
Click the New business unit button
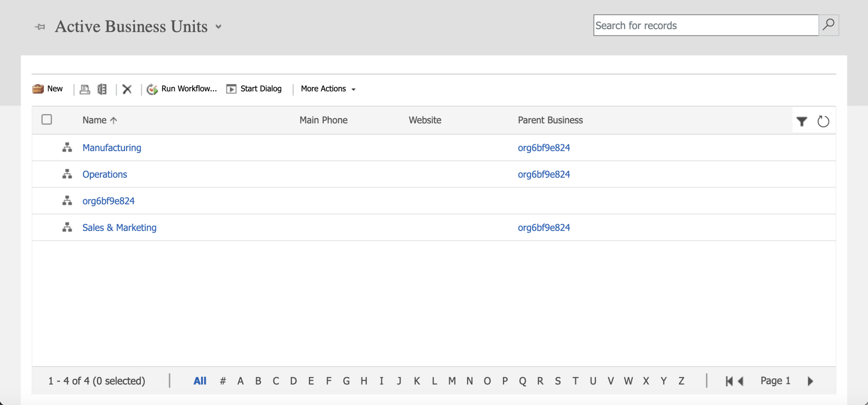click(48, 89)
